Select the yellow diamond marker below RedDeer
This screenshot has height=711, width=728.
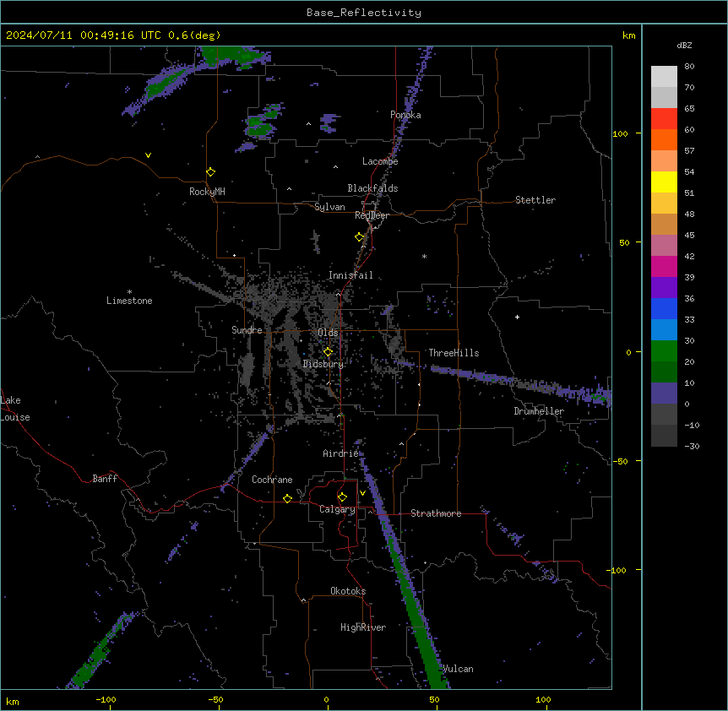(x=359, y=236)
